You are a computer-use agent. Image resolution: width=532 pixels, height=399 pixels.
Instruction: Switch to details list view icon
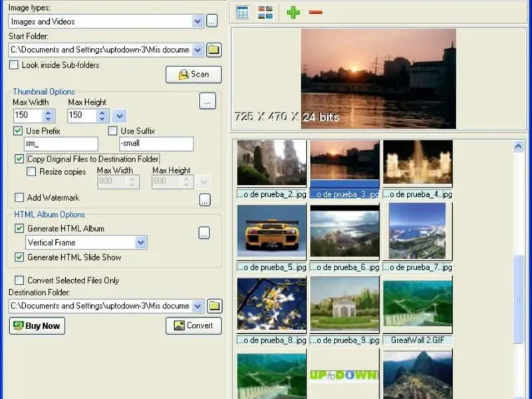242,13
